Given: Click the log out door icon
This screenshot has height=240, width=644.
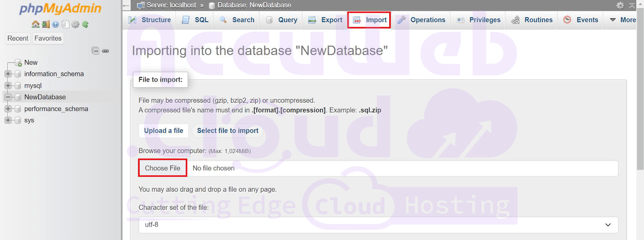Looking at the screenshot, I should (45, 25).
